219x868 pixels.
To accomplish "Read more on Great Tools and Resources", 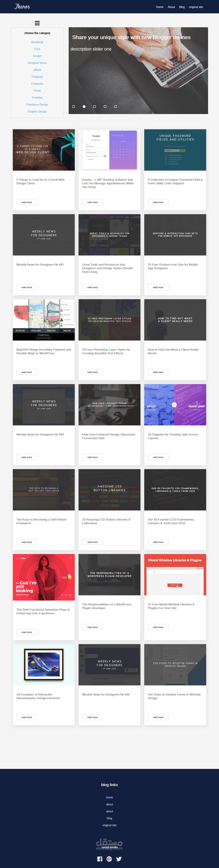I will (93, 287).
